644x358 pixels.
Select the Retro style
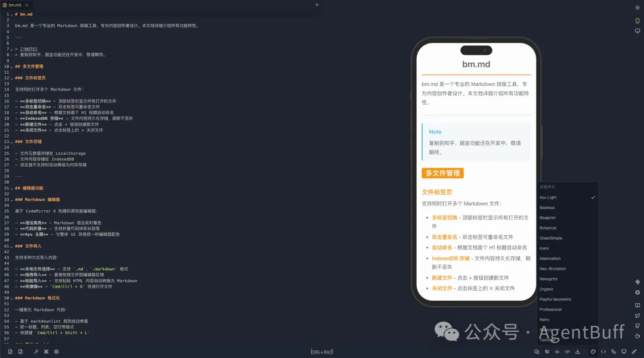(567, 319)
